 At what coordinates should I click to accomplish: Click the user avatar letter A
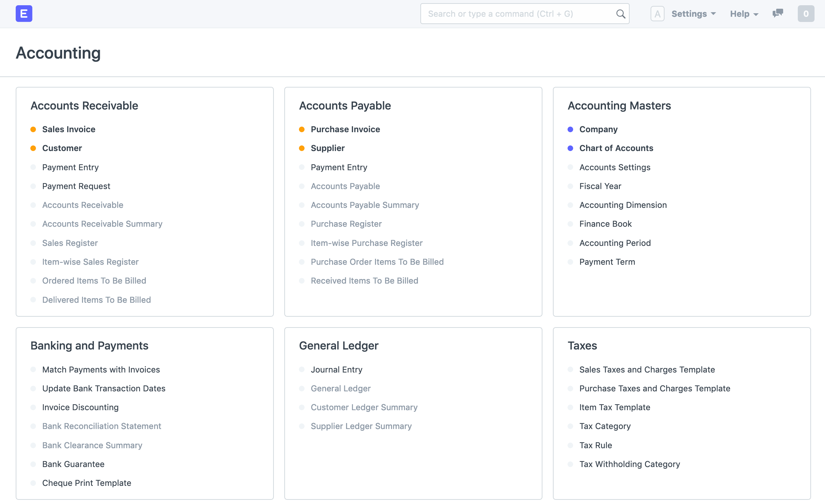point(657,14)
